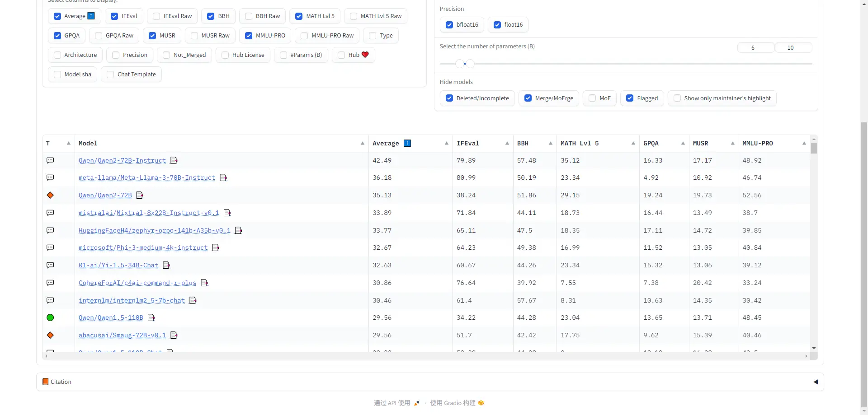The height and width of the screenshot is (415, 868).
Task: Click table scrollbar down arrow
Action: 814,348
